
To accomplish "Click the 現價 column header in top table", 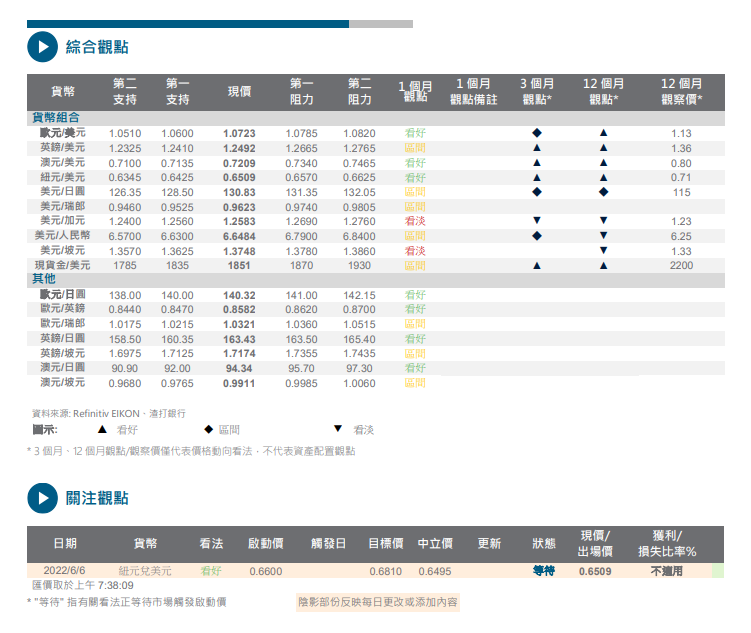I will pos(239,92).
